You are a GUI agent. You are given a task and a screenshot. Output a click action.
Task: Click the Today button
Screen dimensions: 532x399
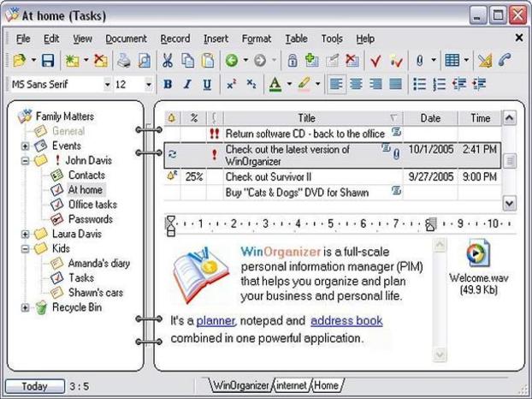point(34,386)
